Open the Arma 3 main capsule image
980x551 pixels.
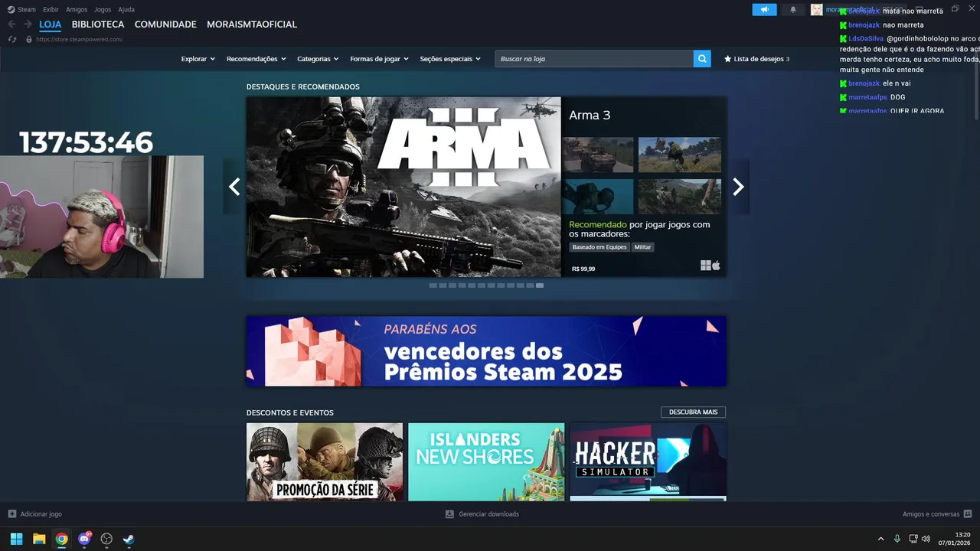(403, 187)
